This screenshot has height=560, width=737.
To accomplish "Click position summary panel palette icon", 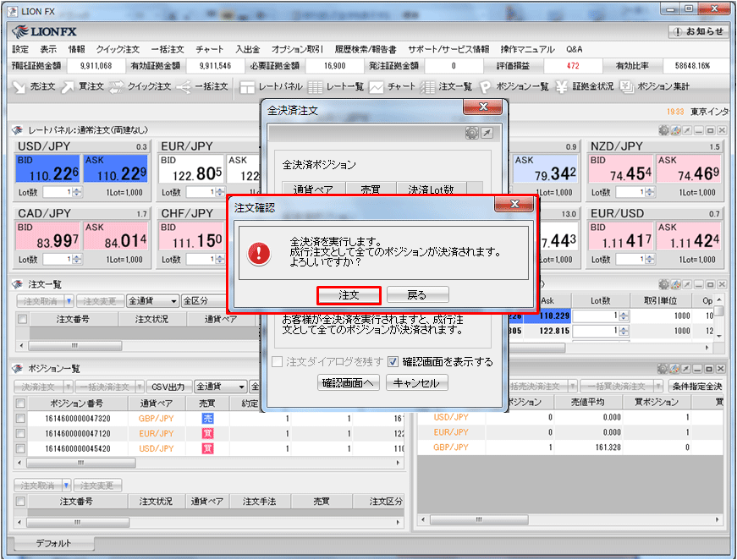I will tap(674, 369).
